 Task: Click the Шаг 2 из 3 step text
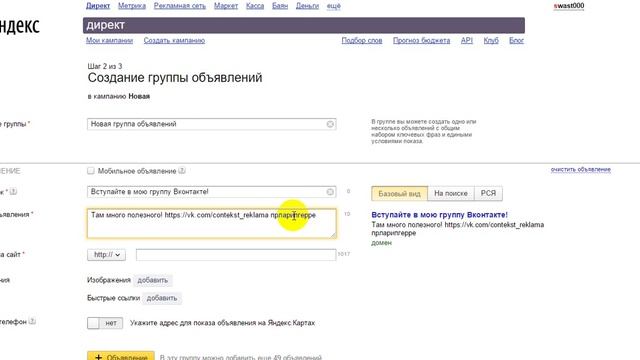(x=105, y=66)
